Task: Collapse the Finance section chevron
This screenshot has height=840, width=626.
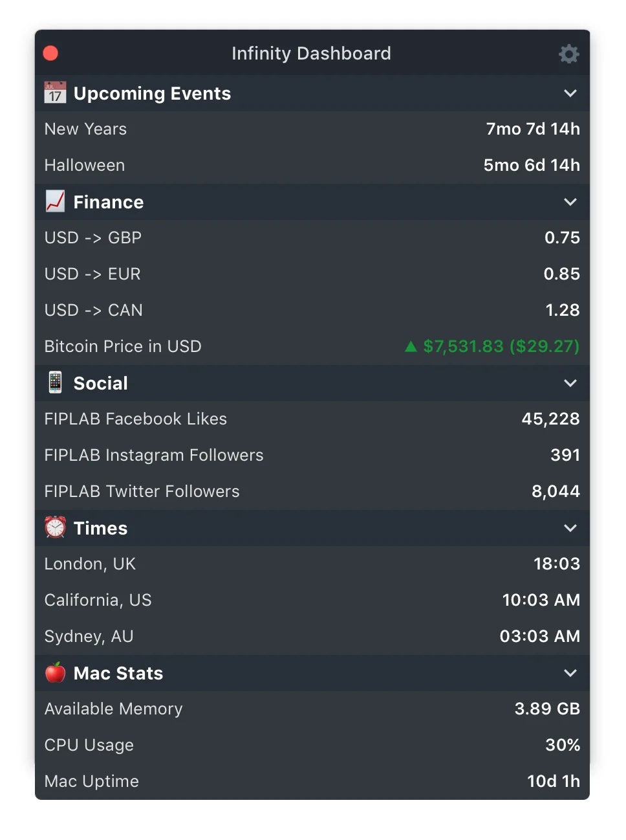Action: tap(570, 202)
